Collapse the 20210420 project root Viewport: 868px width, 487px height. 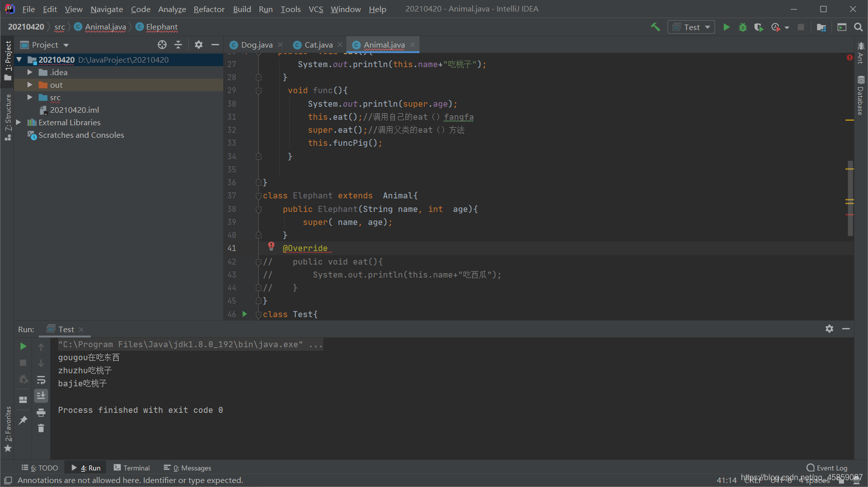tap(19, 60)
